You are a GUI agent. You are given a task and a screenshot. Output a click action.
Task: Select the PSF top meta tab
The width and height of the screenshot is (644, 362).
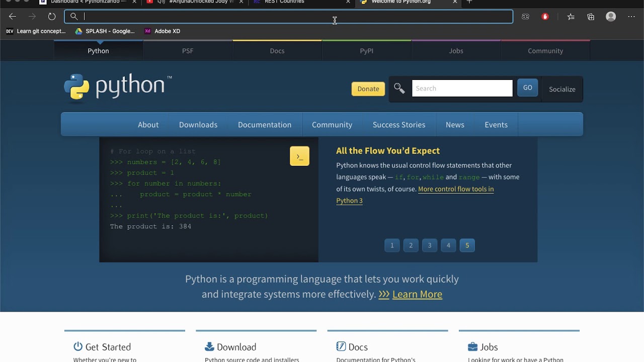click(188, 51)
